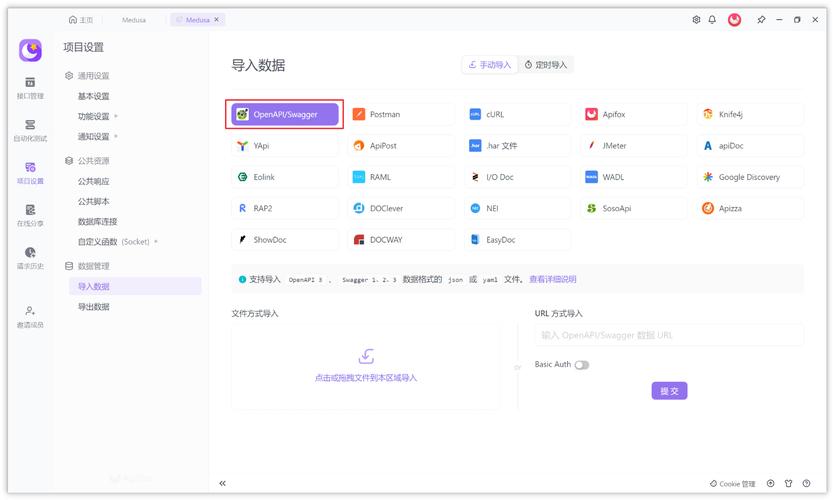Toggle the Basic Auth switch
The width and height of the screenshot is (835, 500).
tap(582, 365)
